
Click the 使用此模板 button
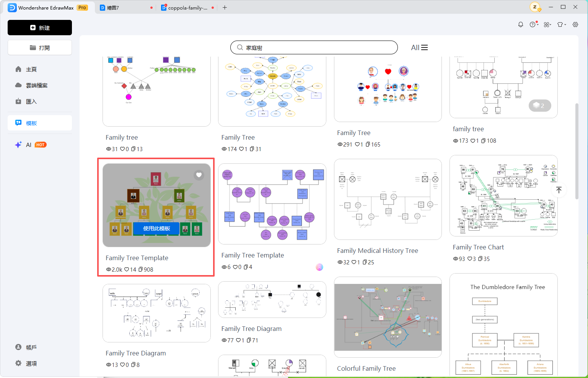point(156,228)
